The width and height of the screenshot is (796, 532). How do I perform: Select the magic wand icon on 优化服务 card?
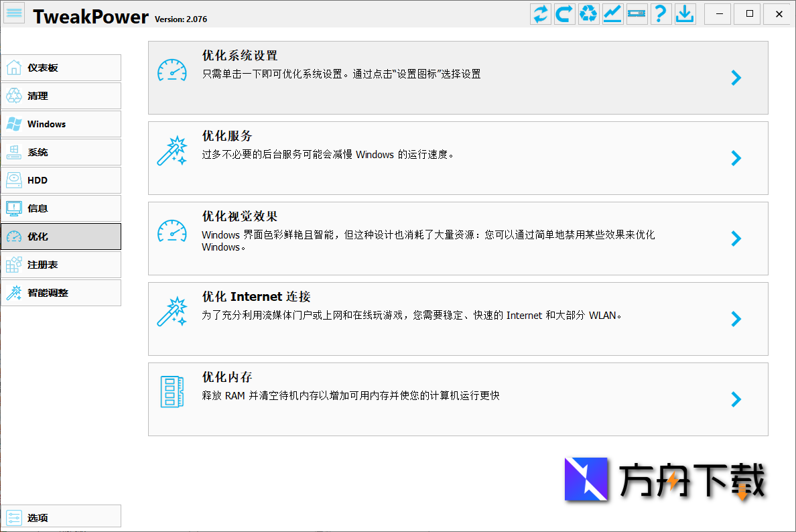click(172, 149)
